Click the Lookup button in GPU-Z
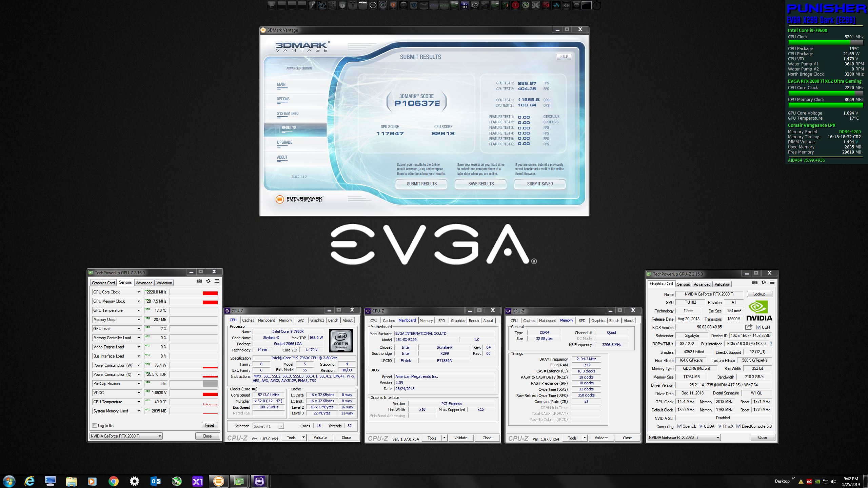 click(x=759, y=294)
